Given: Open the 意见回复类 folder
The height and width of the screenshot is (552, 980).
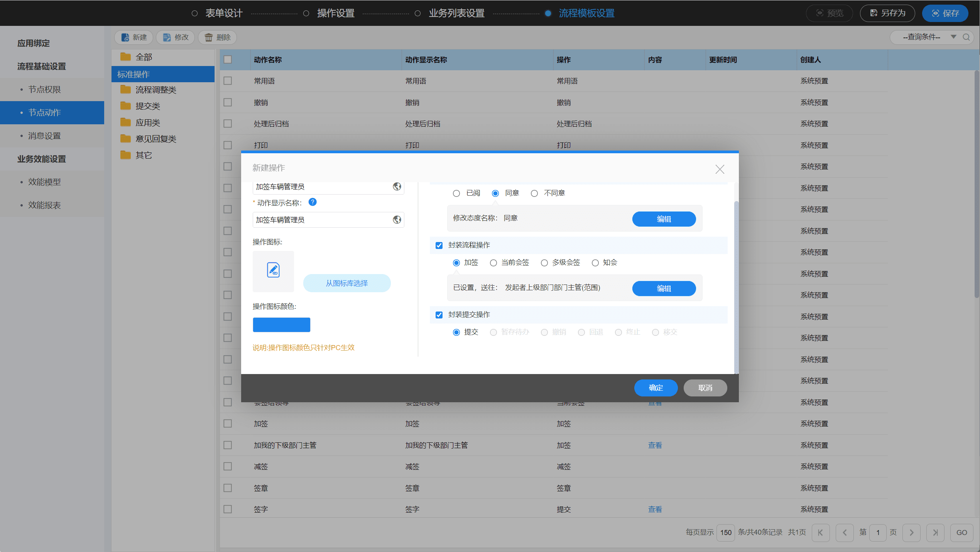Looking at the screenshot, I should pos(148,139).
